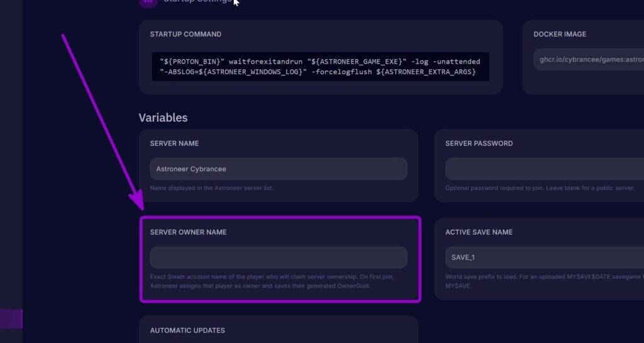Click the Active Save Name field showing SAVE_1
644x343 pixels.
click(x=545, y=257)
